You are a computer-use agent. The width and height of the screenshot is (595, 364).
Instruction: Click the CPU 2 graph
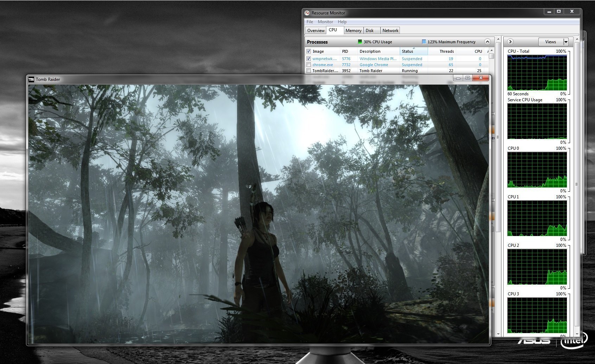(x=537, y=267)
